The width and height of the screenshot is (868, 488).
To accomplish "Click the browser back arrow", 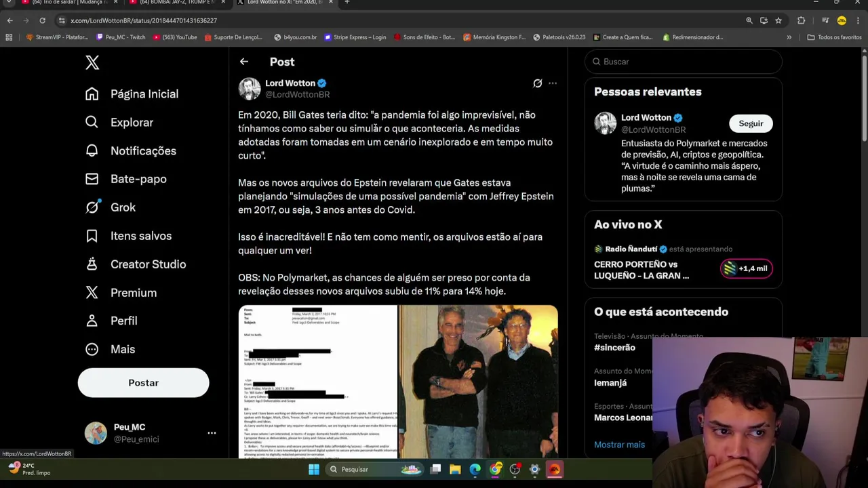I will coord(9,21).
